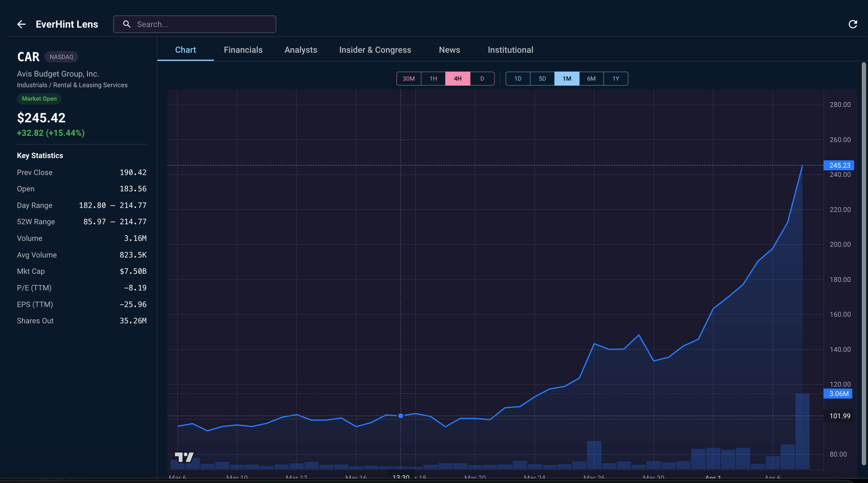Click the Search input field

click(204, 24)
